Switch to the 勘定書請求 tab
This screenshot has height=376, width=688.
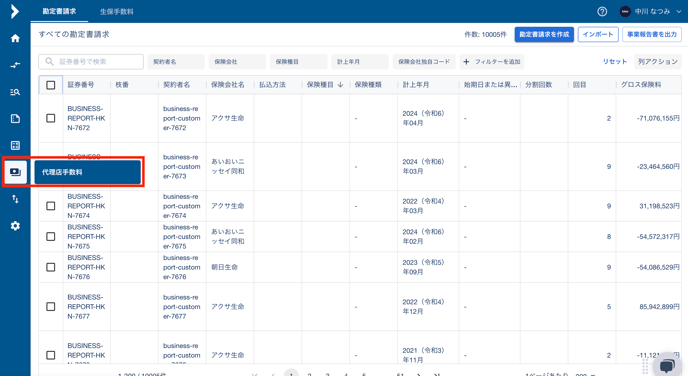pyautogui.click(x=59, y=11)
